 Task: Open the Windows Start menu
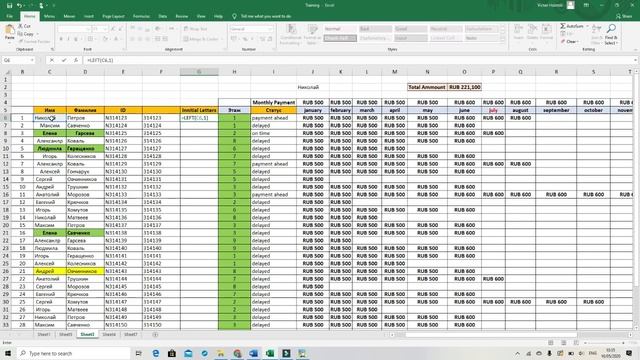[7, 353]
